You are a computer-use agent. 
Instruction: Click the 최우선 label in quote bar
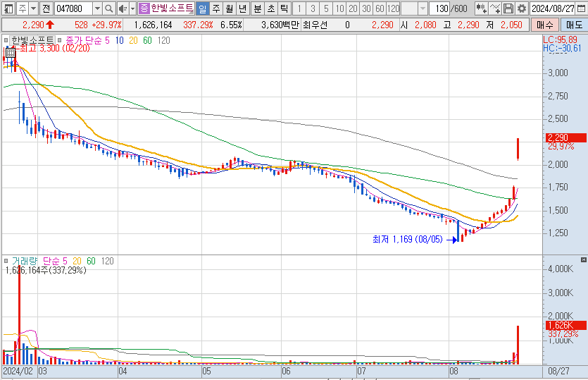point(315,25)
